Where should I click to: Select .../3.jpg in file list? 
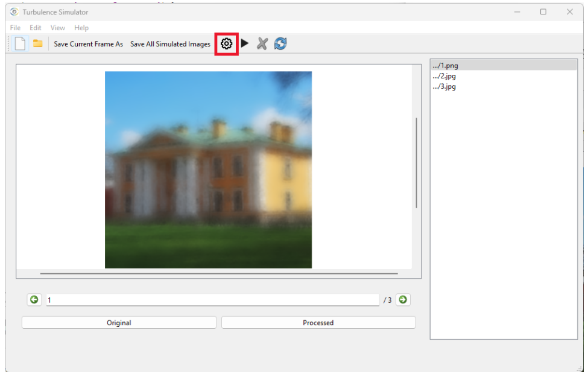tap(504, 86)
